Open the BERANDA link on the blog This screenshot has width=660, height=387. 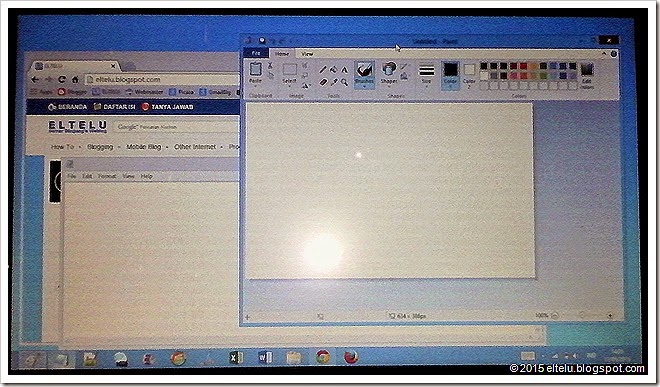pyautogui.click(x=67, y=107)
